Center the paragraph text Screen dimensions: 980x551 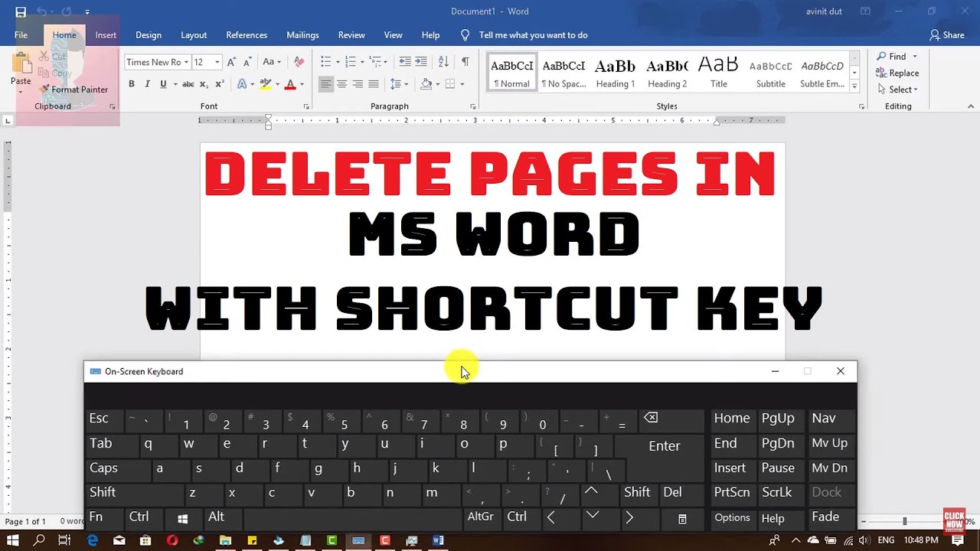coord(341,84)
